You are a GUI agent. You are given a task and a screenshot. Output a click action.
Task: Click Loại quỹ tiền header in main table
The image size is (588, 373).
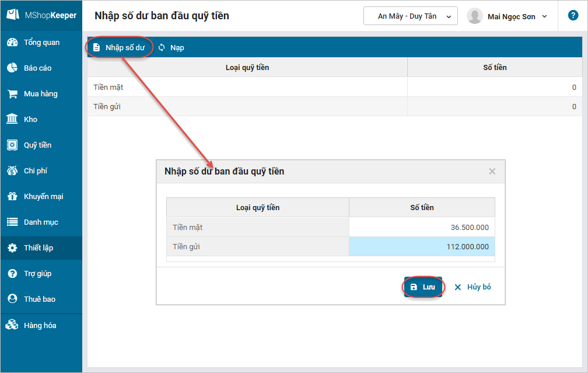[247, 68]
